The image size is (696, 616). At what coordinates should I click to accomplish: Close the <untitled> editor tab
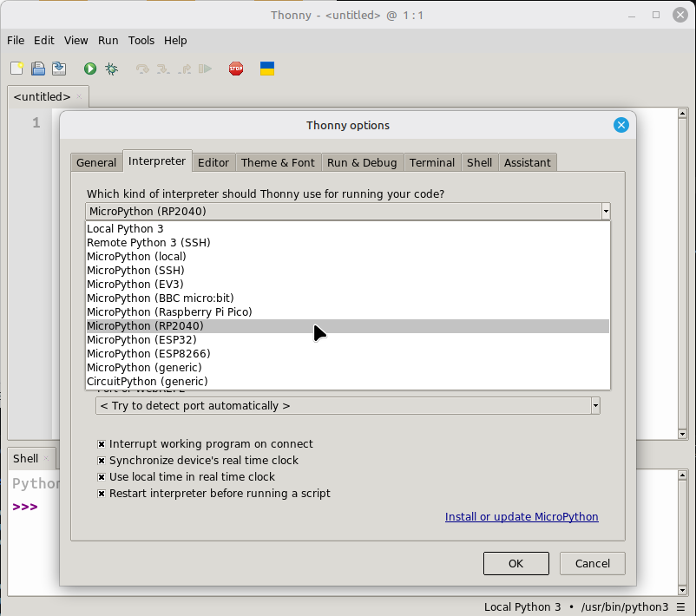(x=79, y=96)
